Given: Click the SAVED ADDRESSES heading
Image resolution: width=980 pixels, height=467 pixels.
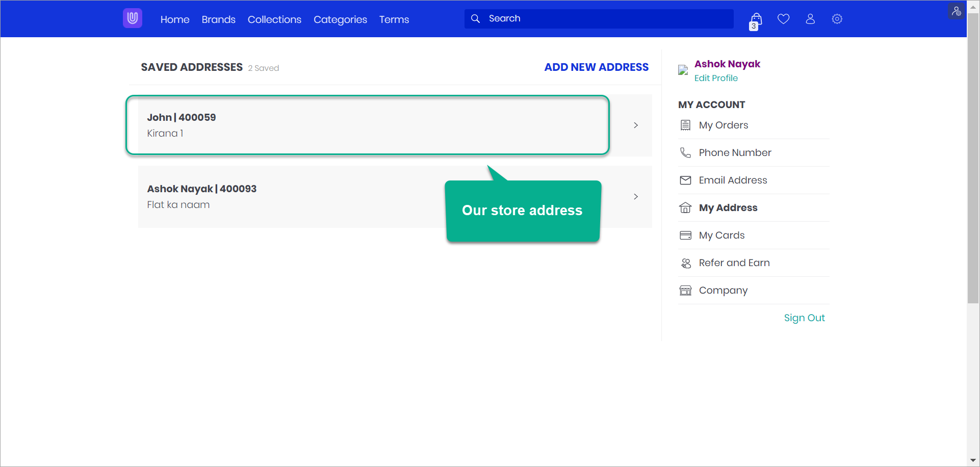Looking at the screenshot, I should click(x=192, y=67).
